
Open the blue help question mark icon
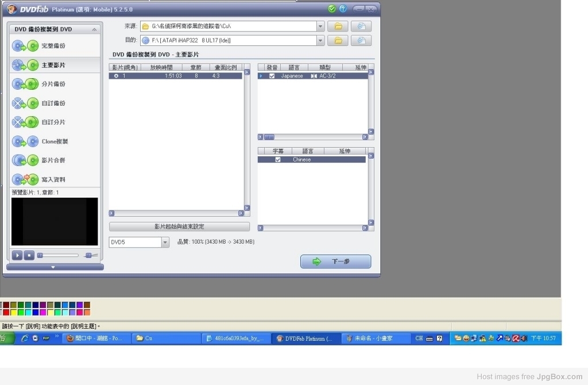(x=343, y=9)
